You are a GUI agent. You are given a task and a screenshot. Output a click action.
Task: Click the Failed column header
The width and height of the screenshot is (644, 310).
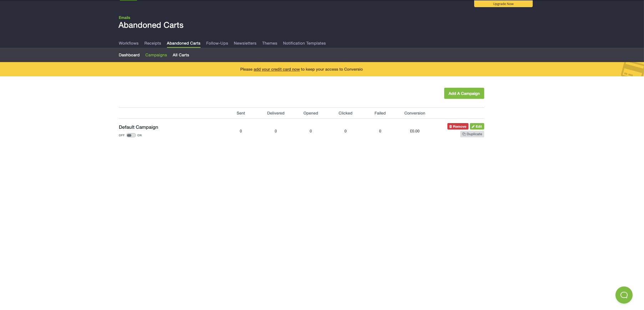coord(380,113)
